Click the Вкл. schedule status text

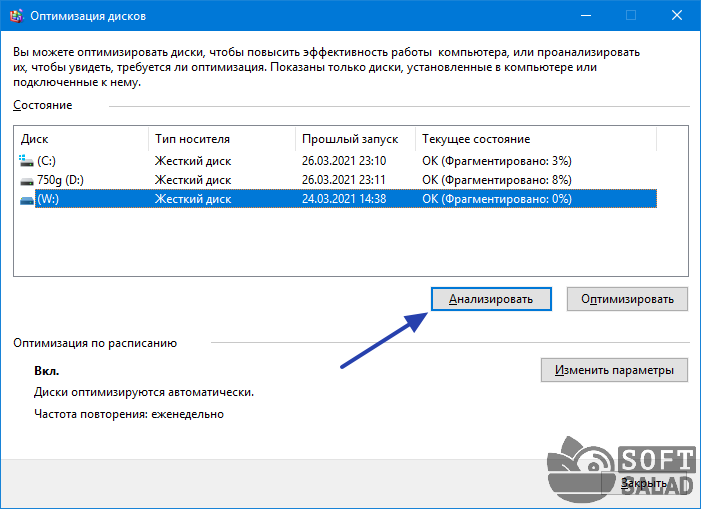[46, 371]
